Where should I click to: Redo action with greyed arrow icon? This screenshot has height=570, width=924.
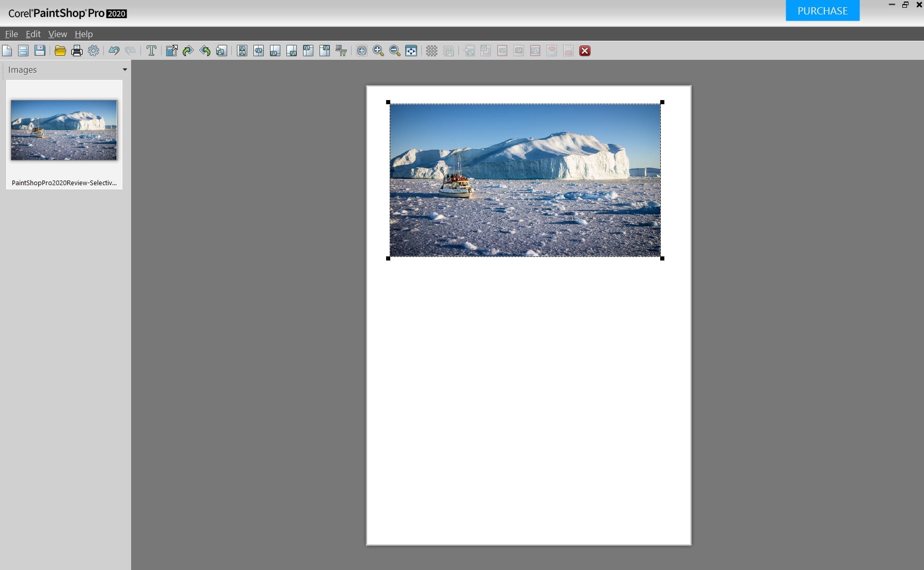131,51
